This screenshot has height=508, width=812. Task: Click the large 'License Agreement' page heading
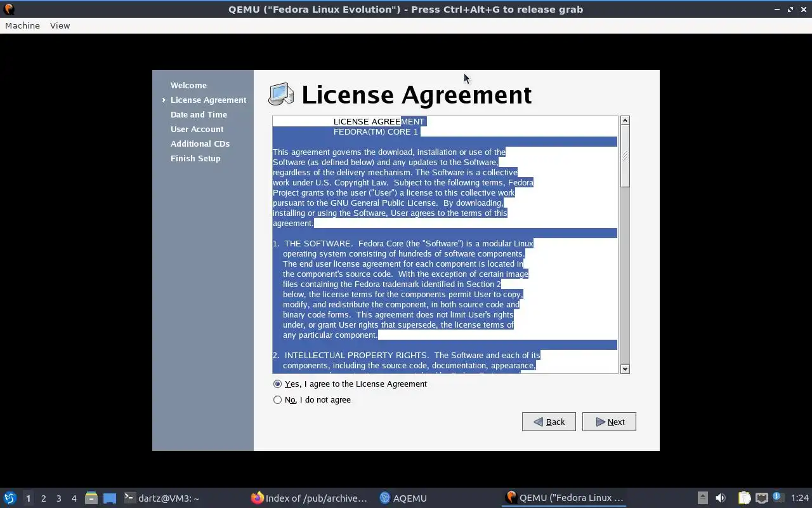pyautogui.click(x=416, y=95)
